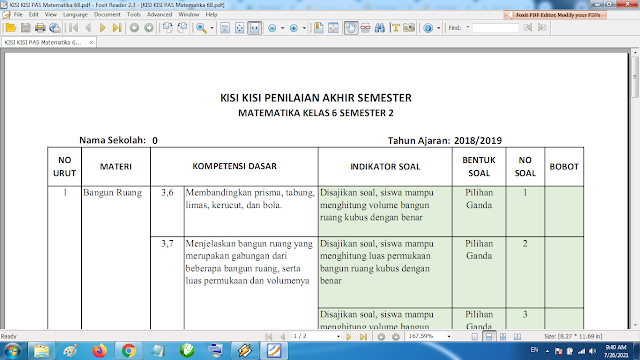Open the Zoom tool dropdown arrow

coord(212,28)
